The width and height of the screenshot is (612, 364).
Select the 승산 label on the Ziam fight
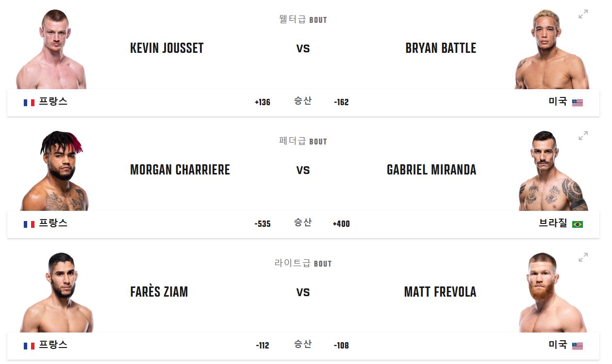[x=303, y=346]
